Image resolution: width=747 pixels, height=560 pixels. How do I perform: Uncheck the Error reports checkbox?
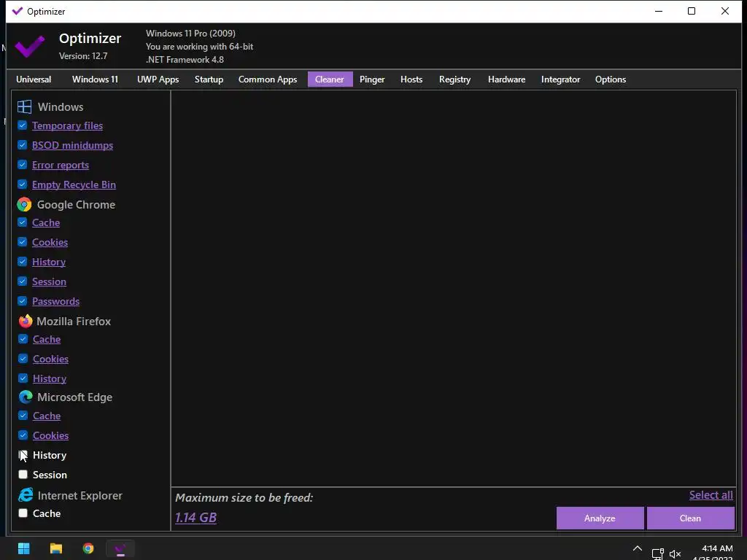point(23,165)
